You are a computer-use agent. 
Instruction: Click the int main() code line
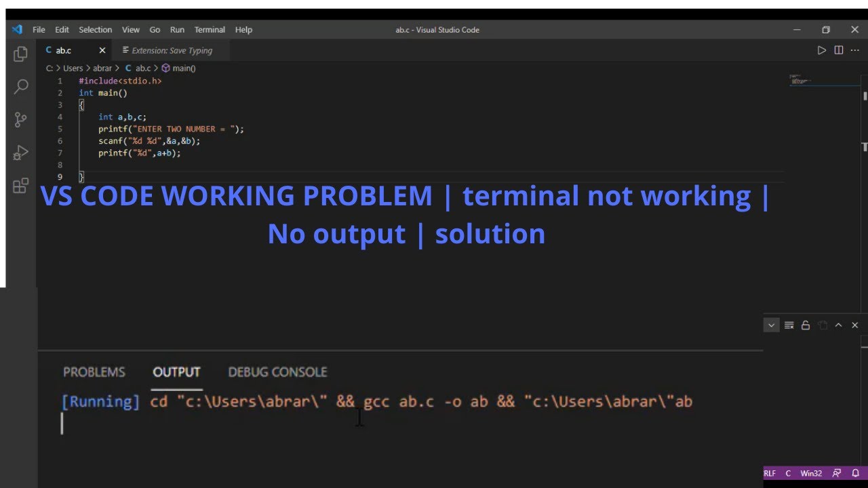coord(103,93)
